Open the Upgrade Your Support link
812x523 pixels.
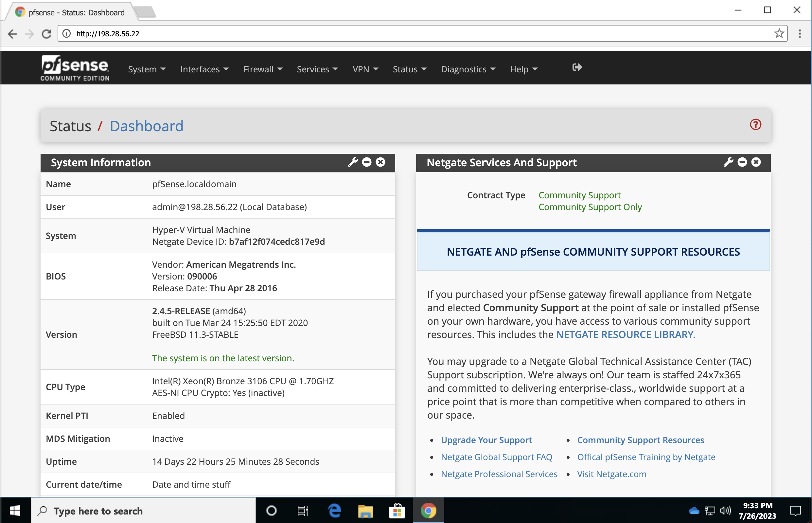coord(486,440)
